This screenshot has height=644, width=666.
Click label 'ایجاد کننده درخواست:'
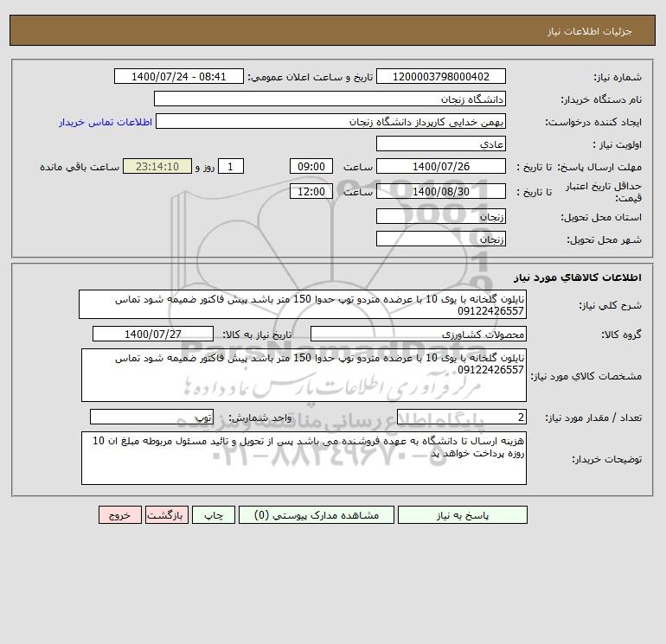(x=593, y=122)
